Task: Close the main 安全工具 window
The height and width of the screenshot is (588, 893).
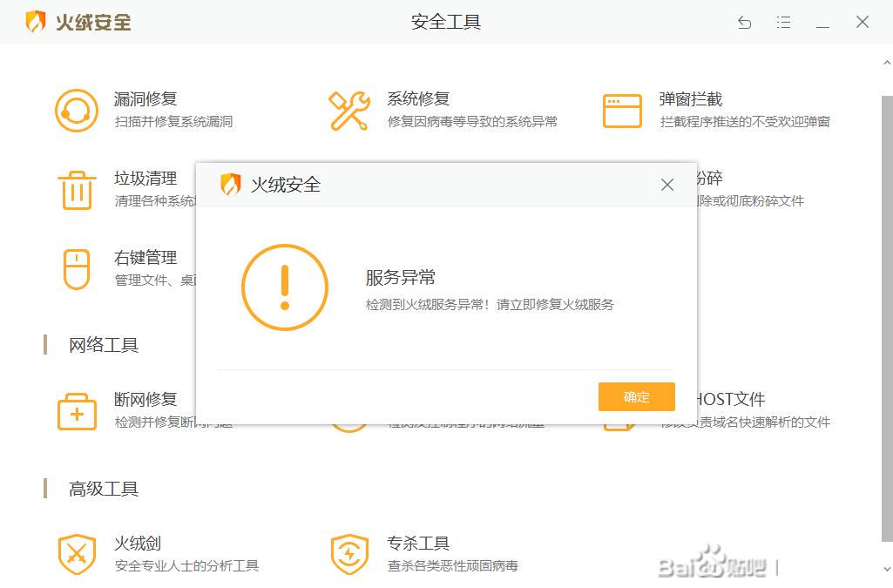Action: pyautogui.click(x=863, y=22)
